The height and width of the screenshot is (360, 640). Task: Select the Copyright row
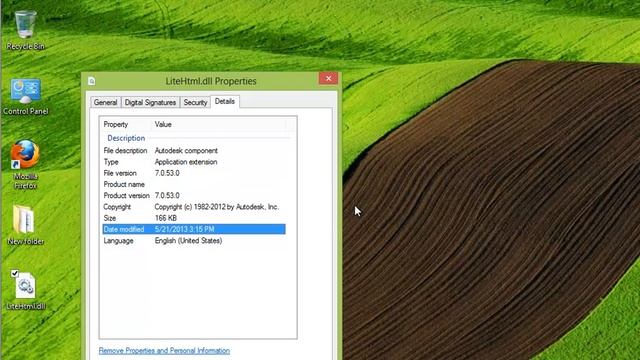[194, 207]
